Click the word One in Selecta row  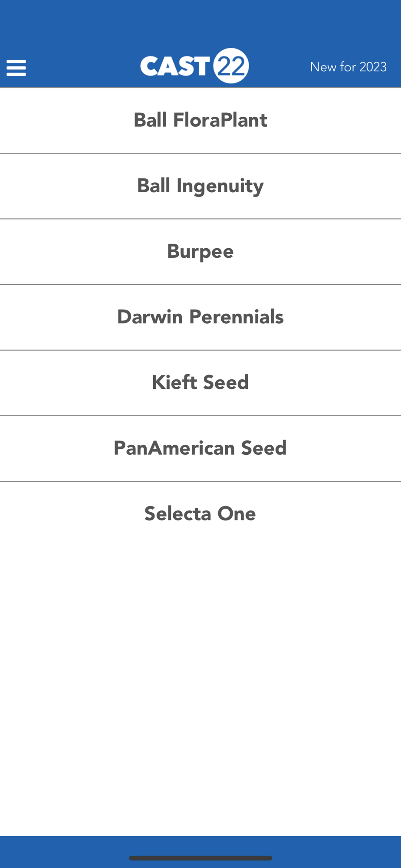coord(237,514)
